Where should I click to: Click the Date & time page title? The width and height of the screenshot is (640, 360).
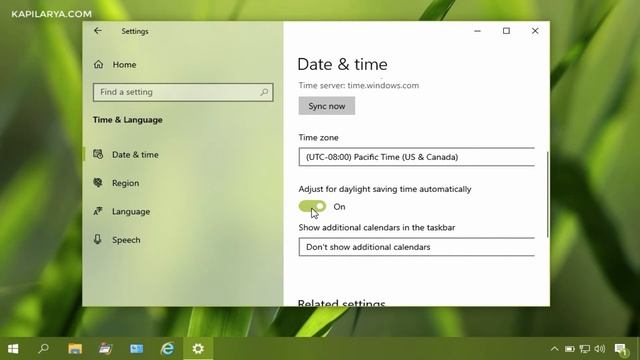(342, 64)
